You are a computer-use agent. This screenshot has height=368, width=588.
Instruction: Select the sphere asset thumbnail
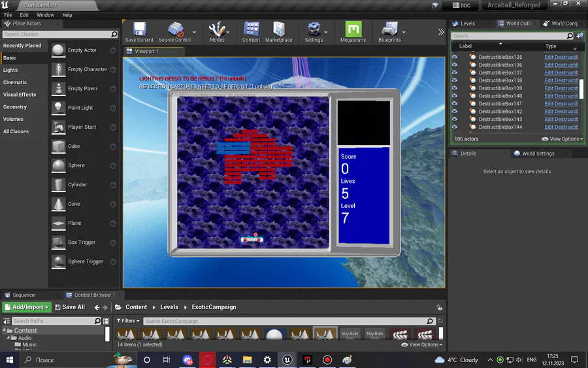pyautogui.click(x=274, y=334)
